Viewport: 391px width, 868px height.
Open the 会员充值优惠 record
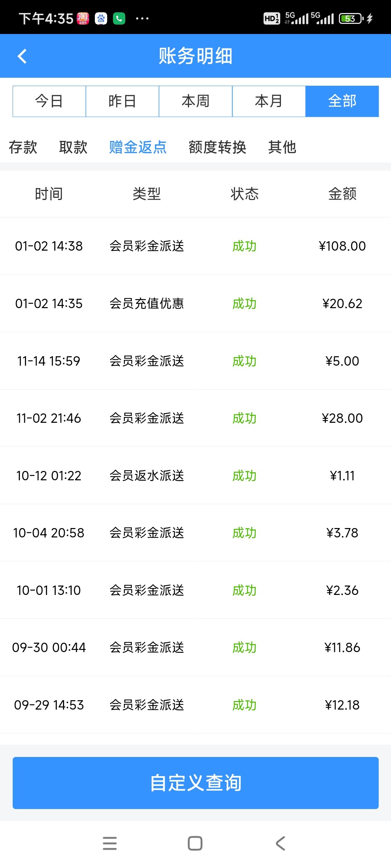pyautogui.click(x=147, y=303)
